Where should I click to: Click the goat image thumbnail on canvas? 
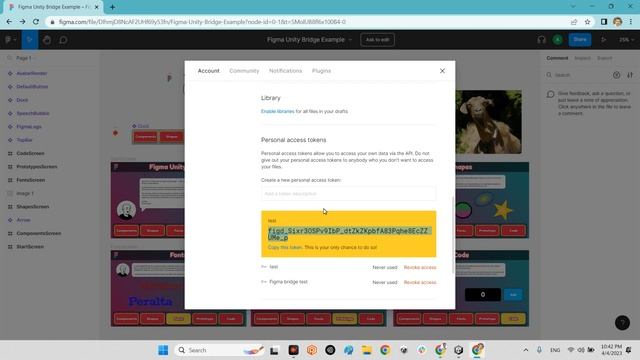pyautogui.click(x=489, y=122)
